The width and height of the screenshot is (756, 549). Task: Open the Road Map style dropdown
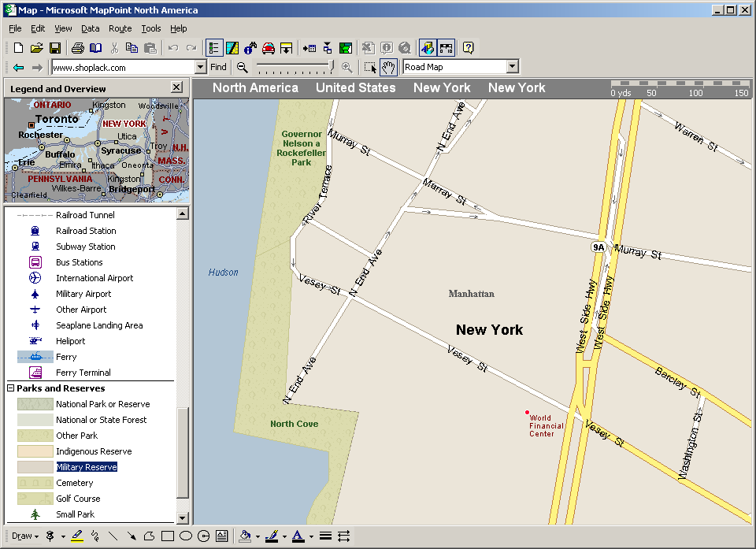513,67
